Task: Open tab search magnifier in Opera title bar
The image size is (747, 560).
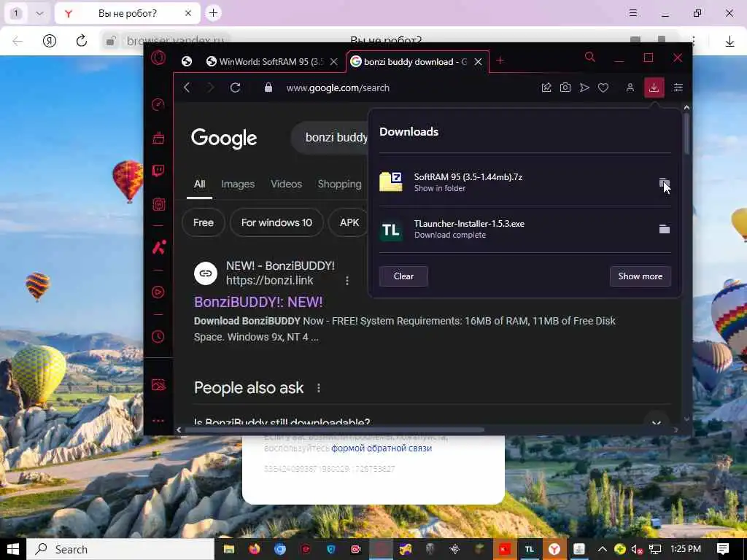Action: [x=589, y=58]
